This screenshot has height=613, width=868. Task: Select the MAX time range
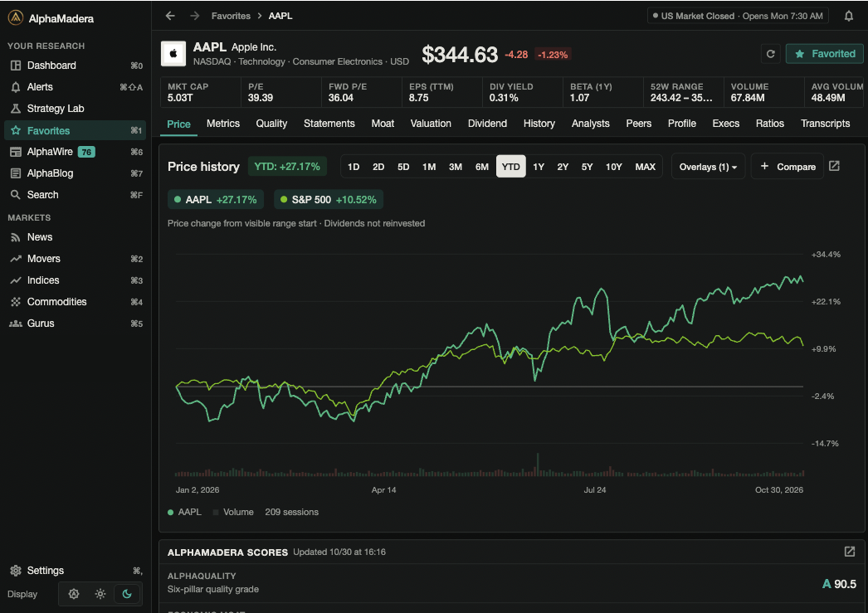(646, 167)
